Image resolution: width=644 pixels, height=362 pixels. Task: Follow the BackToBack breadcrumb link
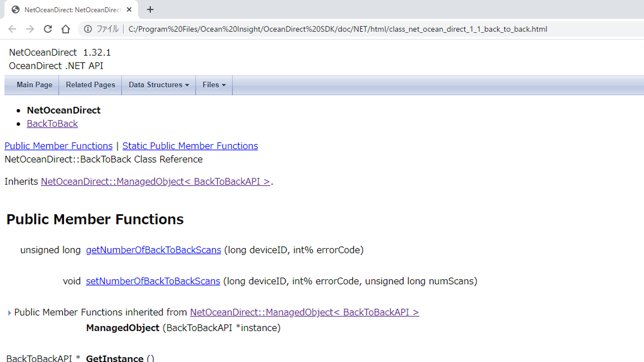pos(52,124)
